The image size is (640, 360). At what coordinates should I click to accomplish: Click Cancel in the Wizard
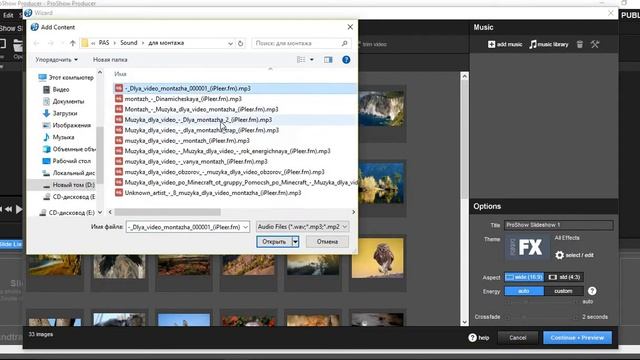518,338
